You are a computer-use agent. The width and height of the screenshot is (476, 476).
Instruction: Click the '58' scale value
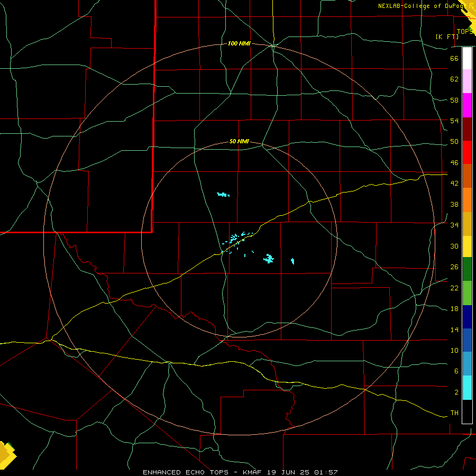(454, 100)
